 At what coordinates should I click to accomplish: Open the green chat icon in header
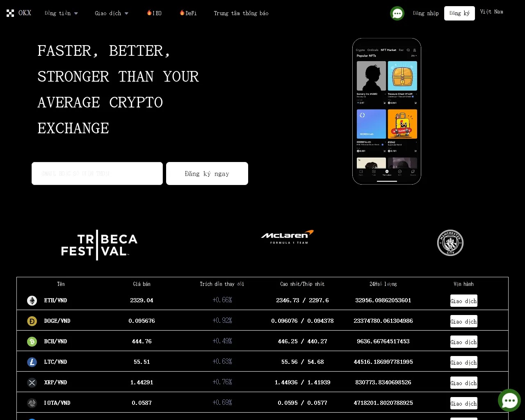(397, 14)
